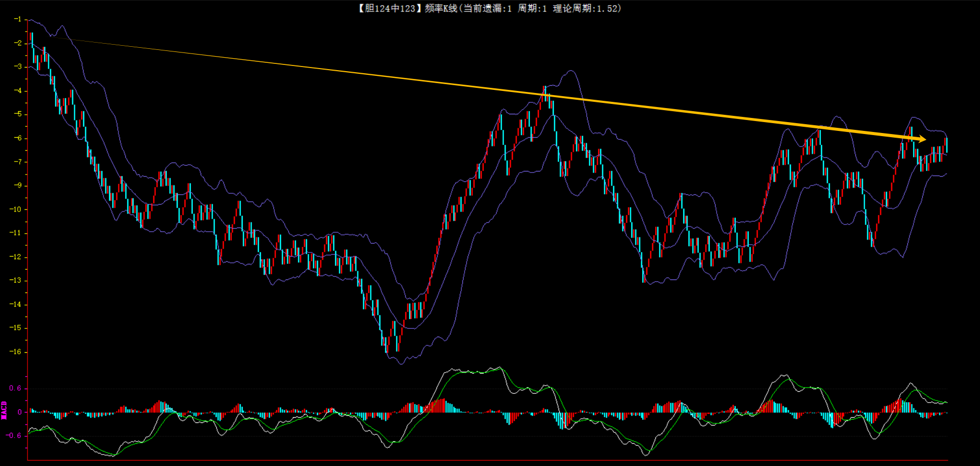Click the -16 label on the price axis
The image size is (980, 466).
[16, 352]
